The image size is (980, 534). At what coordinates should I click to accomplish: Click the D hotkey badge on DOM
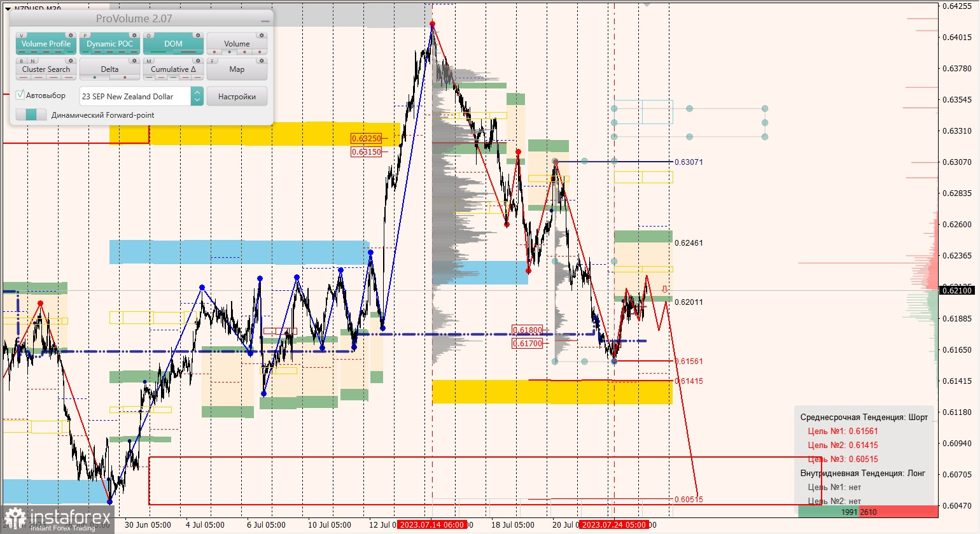(x=149, y=36)
